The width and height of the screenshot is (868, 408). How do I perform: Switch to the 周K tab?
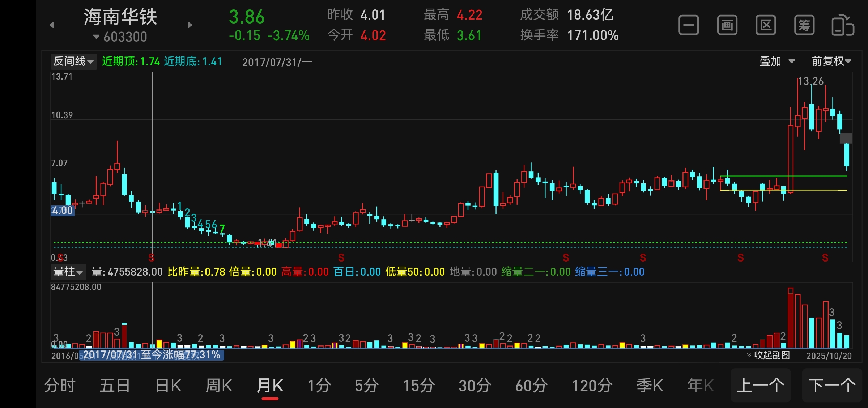219,386
